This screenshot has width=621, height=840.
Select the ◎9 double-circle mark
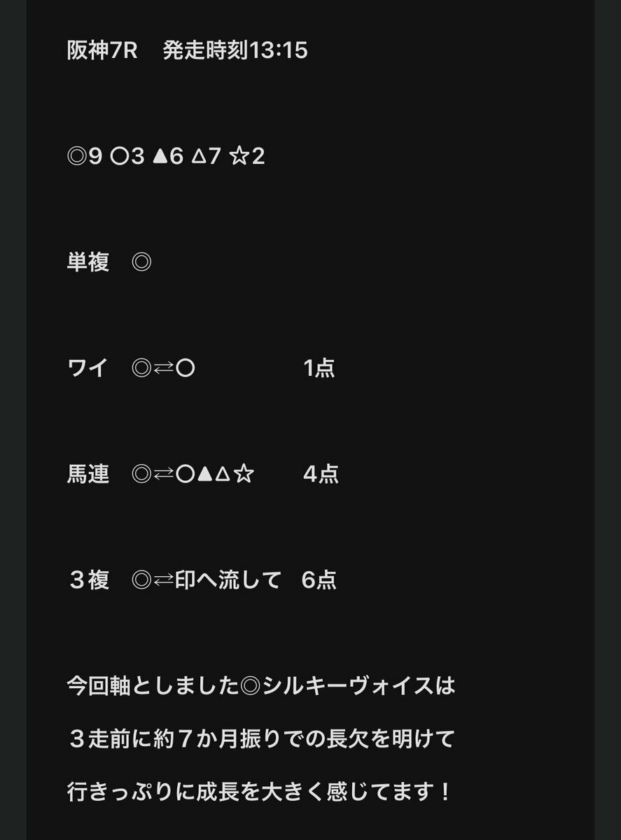click(x=85, y=156)
